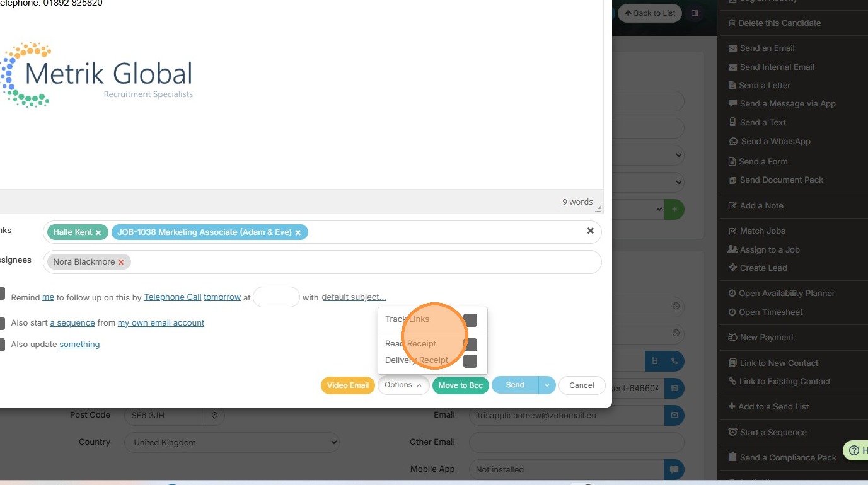Screen dimensions: 868x485
Task: Click the chat icon beside Mobile App
Action: click(674, 470)
